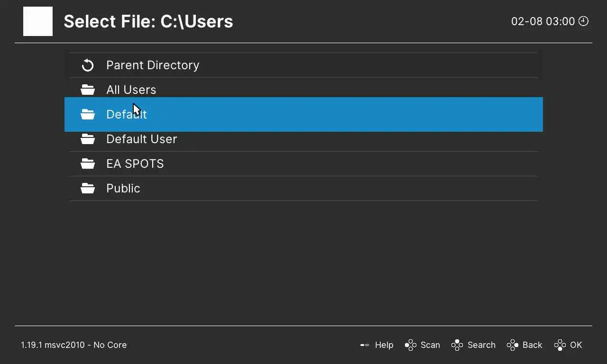Click the Public folder icon

click(88, 188)
